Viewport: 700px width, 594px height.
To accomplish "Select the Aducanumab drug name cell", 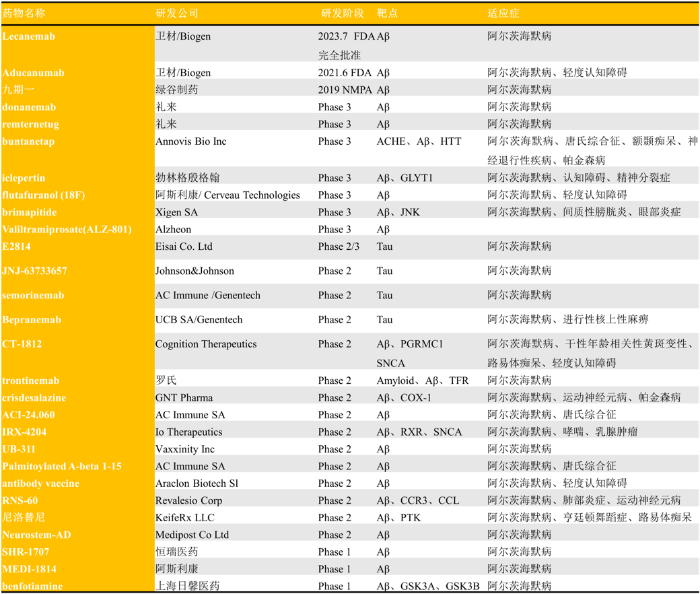I will point(33,73).
